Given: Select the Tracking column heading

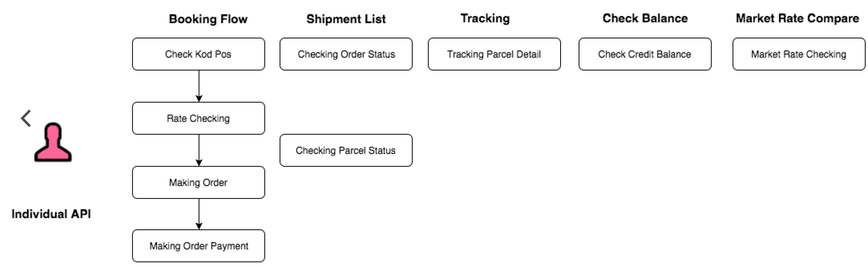Looking at the screenshot, I should click(x=485, y=18).
